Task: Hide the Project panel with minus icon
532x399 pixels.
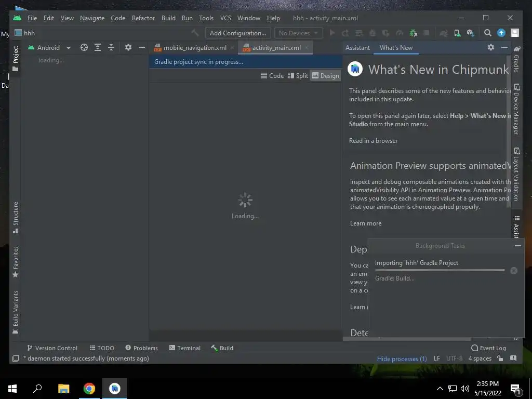Action: (x=142, y=47)
